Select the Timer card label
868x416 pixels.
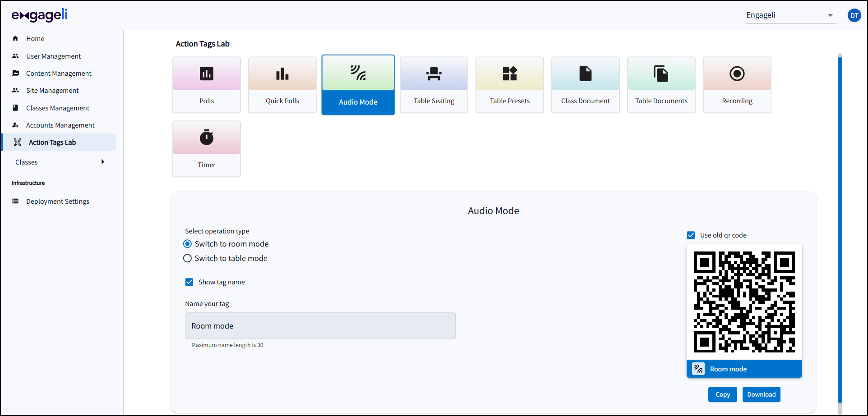tap(207, 165)
